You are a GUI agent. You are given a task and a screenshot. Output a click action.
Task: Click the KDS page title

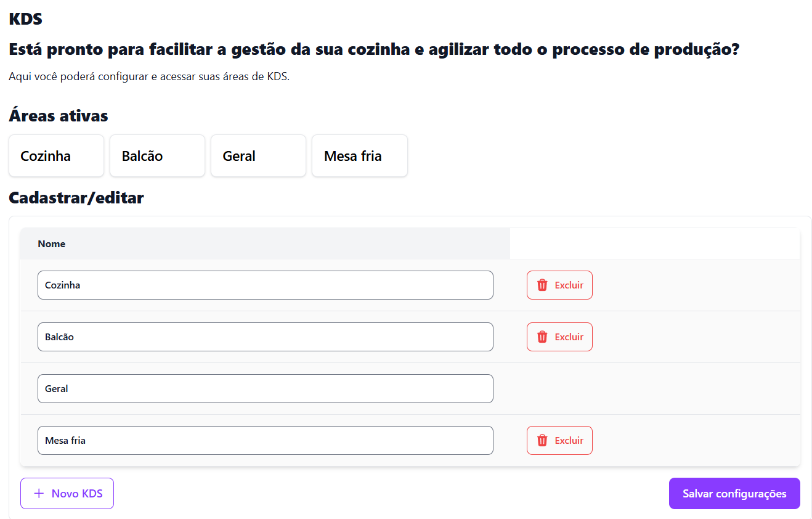pyautogui.click(x=25, y=18)
